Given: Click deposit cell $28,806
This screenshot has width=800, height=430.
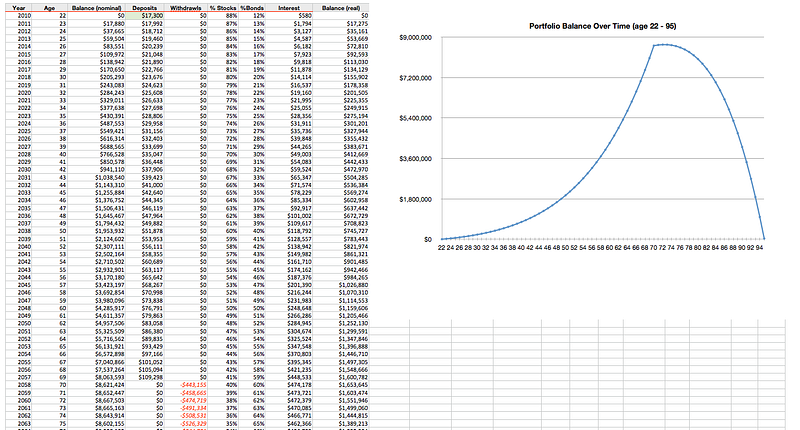Looking at the screenshot, I should point(145,116).
